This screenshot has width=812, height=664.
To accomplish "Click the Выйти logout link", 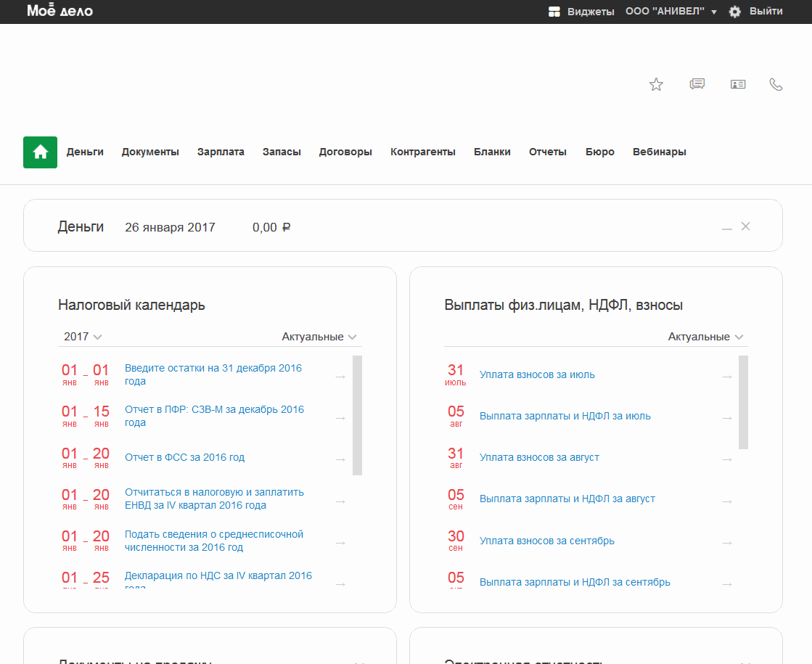I will click(x=766, y=12).
